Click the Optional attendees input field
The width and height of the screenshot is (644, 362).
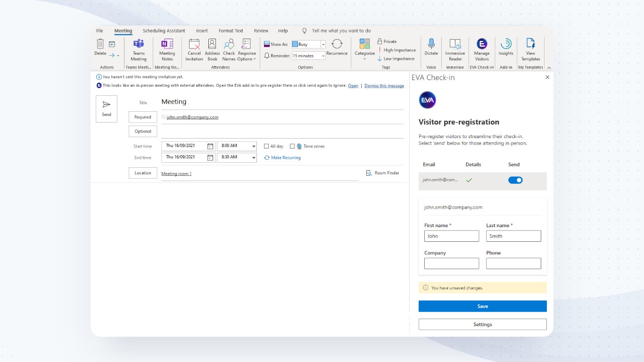(282, 132)
